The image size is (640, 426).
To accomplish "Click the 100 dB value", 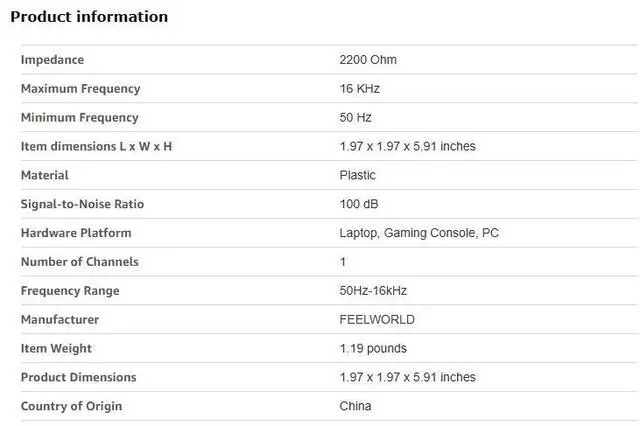I will [x=359, y=205].
